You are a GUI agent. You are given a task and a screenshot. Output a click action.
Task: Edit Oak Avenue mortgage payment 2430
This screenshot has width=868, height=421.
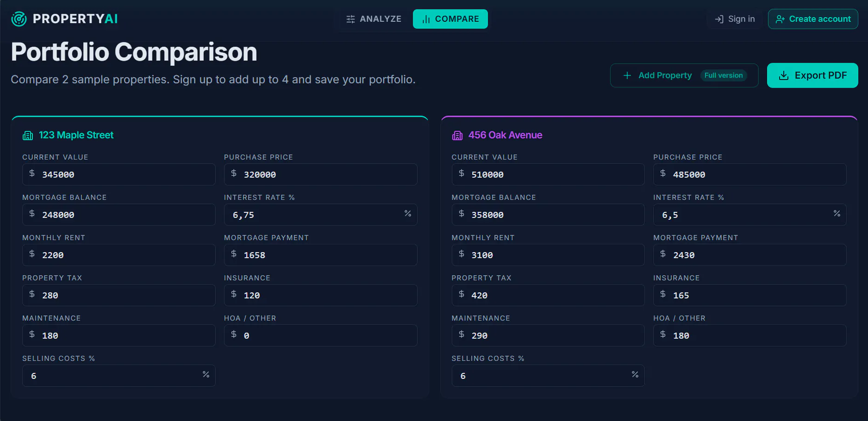click(750, 255)
